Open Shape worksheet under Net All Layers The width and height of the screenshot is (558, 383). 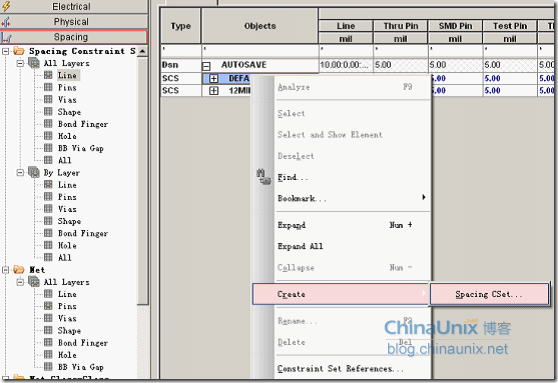(69, 331)
